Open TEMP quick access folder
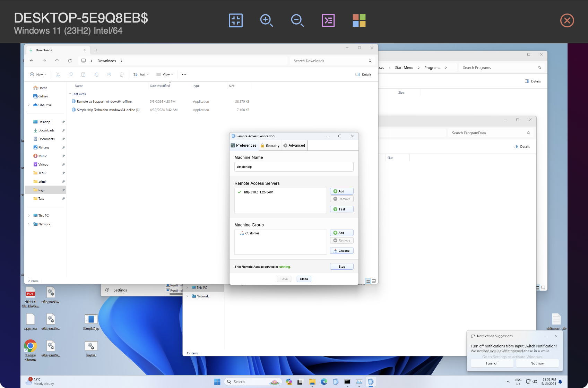The height and width of the screenshot is (388, 588). coord(40,173)
